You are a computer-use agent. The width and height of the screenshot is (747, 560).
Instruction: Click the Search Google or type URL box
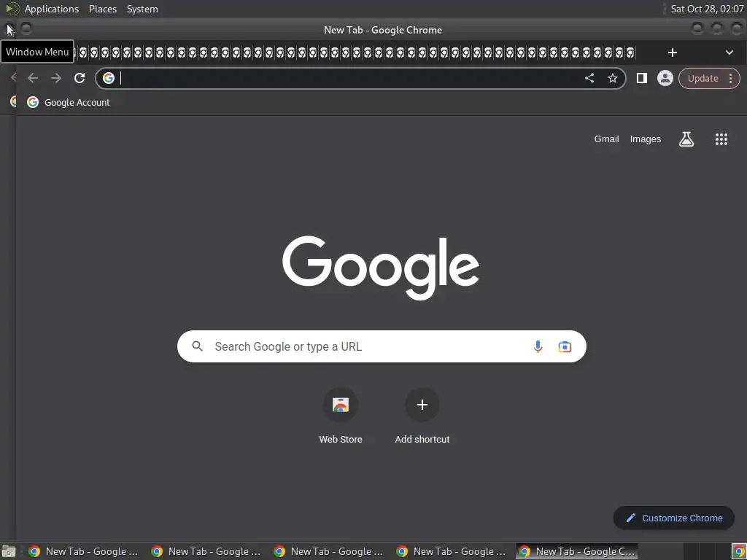[x=381, y=346]
